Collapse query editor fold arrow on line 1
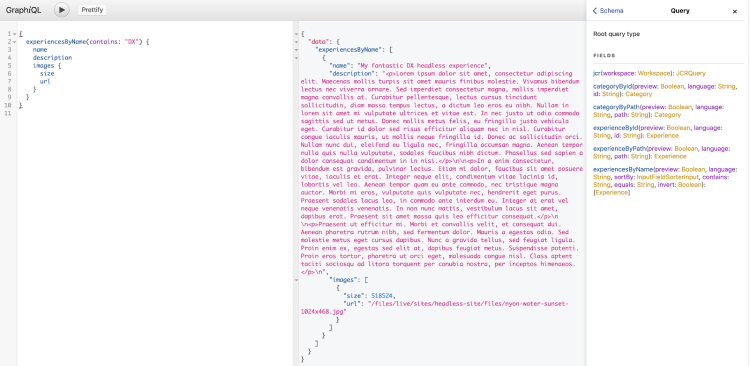This screenshot has width=750, height=366. click(14, 34)
